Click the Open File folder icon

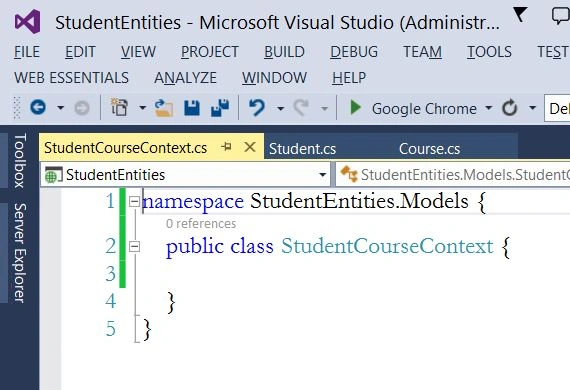click(164, 108)
